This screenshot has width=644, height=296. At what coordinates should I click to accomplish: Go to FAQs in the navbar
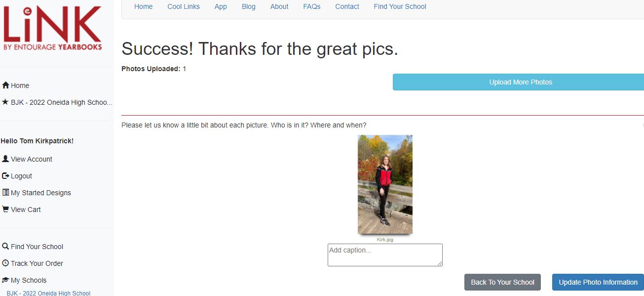[x=312, y=6]
